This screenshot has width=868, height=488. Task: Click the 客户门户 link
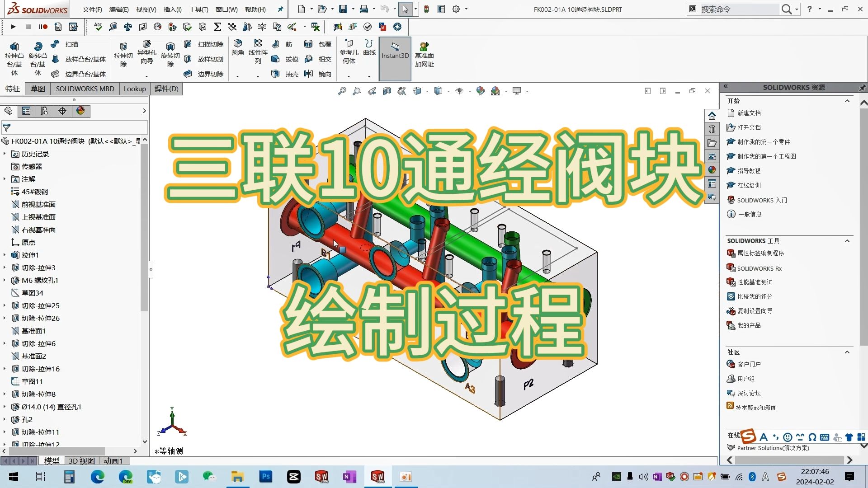(749, 364)
